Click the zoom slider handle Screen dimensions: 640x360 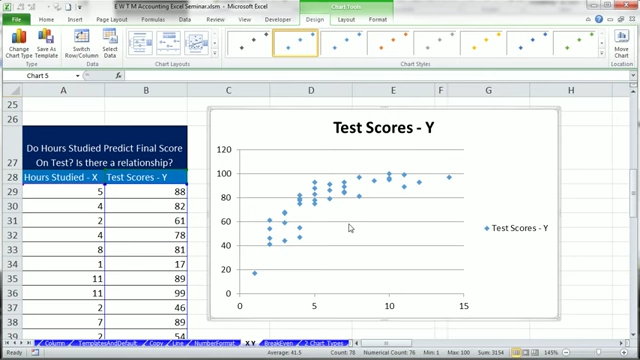[x=598, y=352]
